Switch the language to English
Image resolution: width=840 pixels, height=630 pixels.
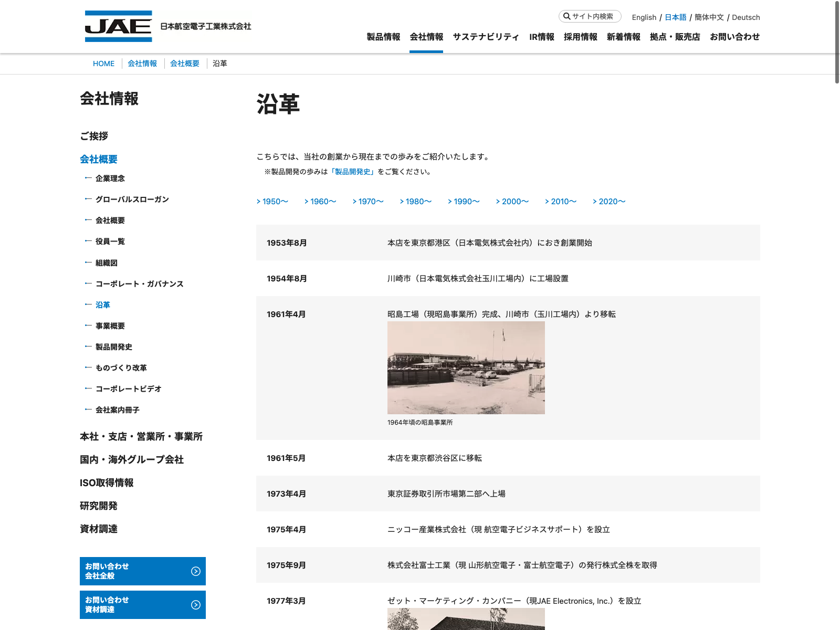pyautogui.click(x=644, y=17)
